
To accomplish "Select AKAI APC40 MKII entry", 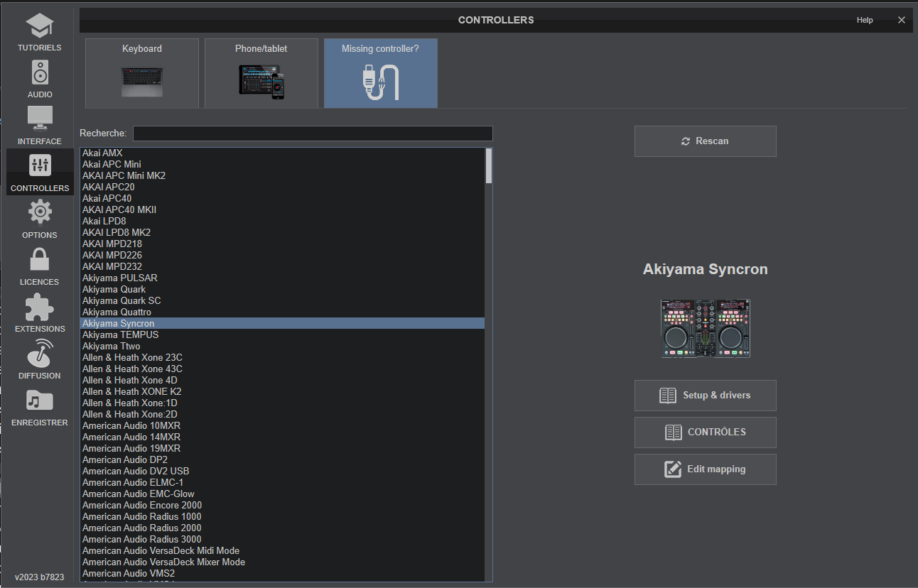I will click(x=282, y=209).
